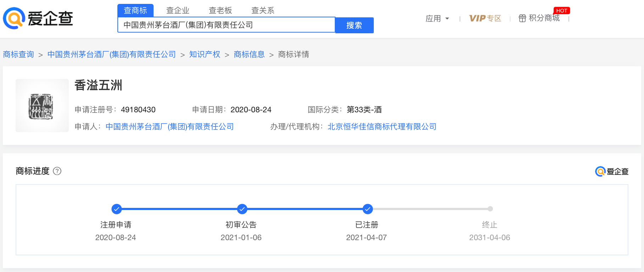Open applicant 中国贵州茅台酒厂(集团)有限责任公司 link
Viewport: 644px width, 272px height.
170,126
